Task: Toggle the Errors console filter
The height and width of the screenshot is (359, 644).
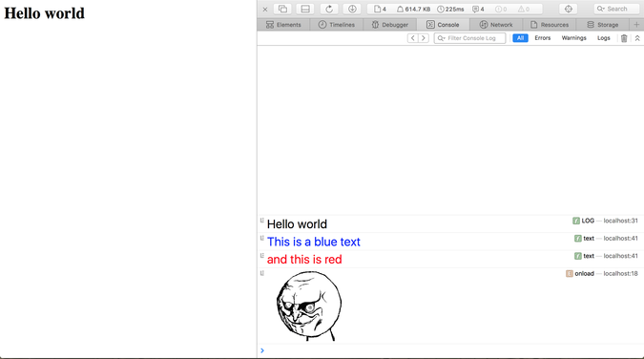Action: [543, 38]
